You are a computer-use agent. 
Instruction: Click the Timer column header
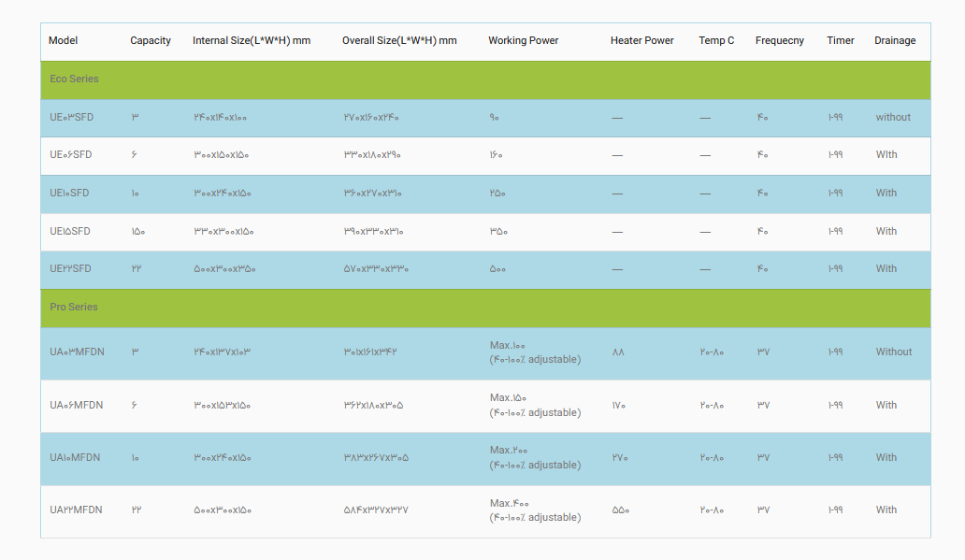point(841,41)
